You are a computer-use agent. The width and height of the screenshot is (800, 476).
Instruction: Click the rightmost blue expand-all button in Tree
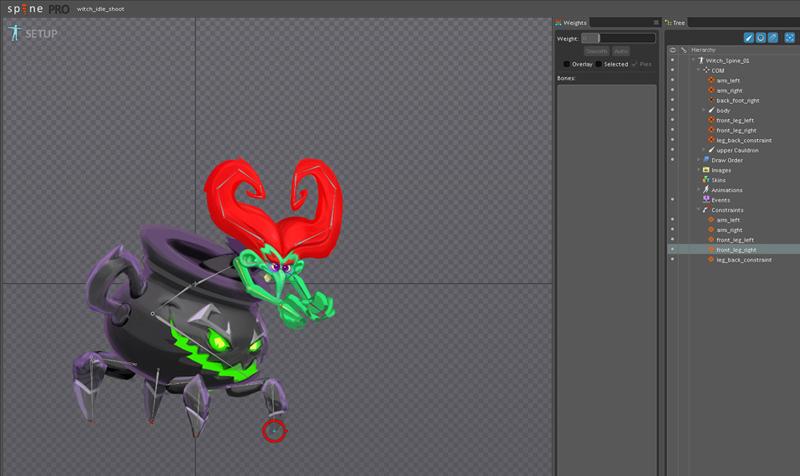tap(790, 38)
